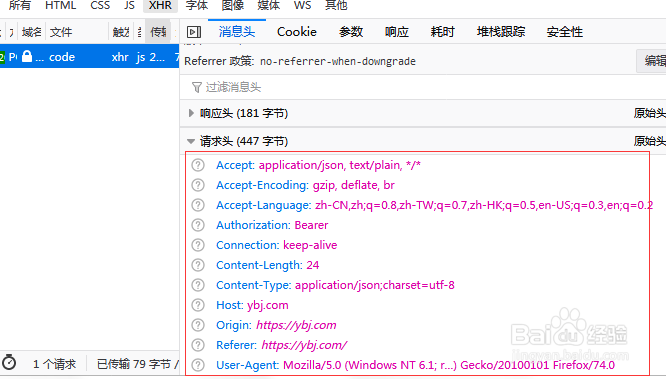
Task: Click the Content-Length value 24
Action: click(313, 265)
